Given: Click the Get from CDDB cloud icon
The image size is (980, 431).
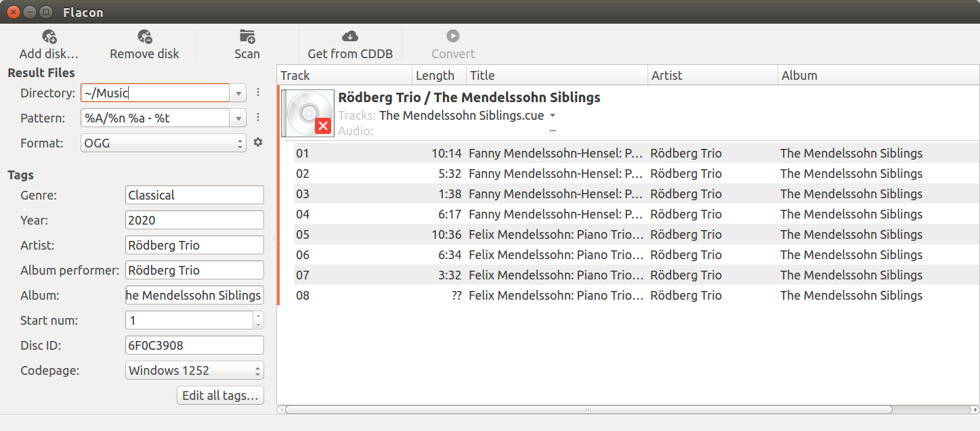Looking at the screenshot, I should click(349, 37).
